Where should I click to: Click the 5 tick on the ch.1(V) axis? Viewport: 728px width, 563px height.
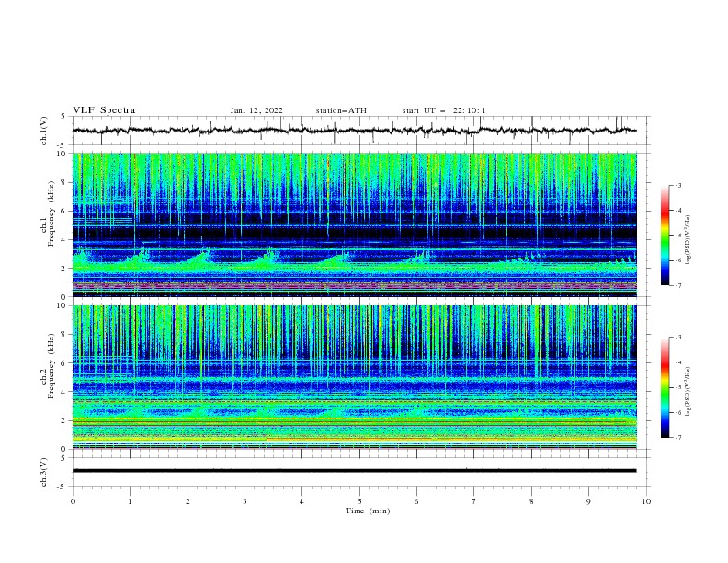click(x=63, y=116)
